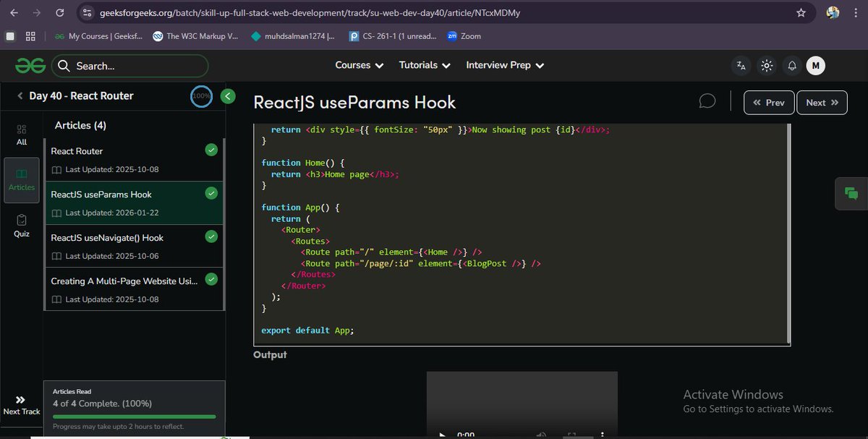Select the Articles tab in sidebar
The image size is (868, 439).
[x=22, y=181]
